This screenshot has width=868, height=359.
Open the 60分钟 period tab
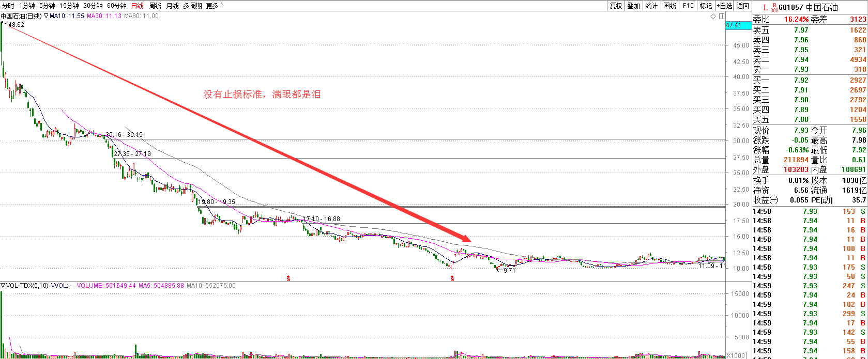click(117, 6)
